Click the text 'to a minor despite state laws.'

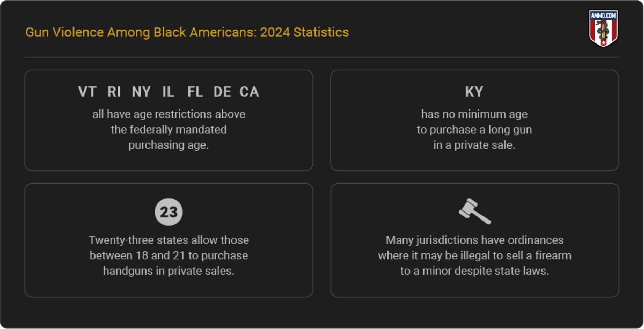pos(474,271)
